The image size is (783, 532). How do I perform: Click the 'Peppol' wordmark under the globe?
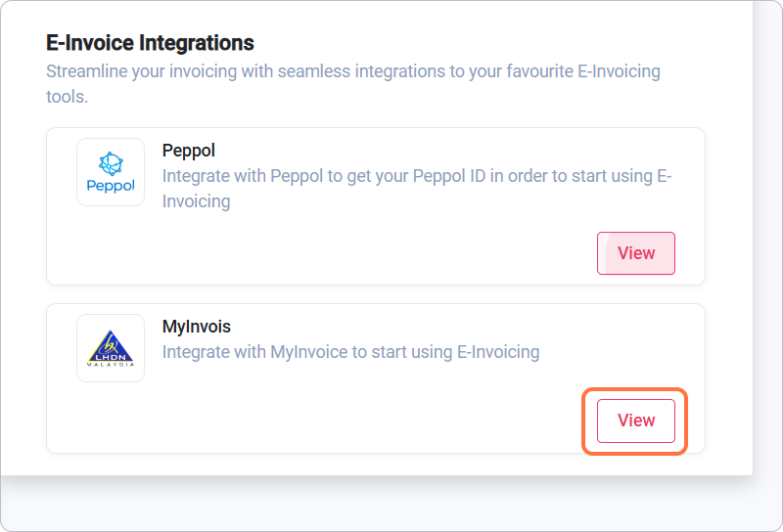click(111, 186)
